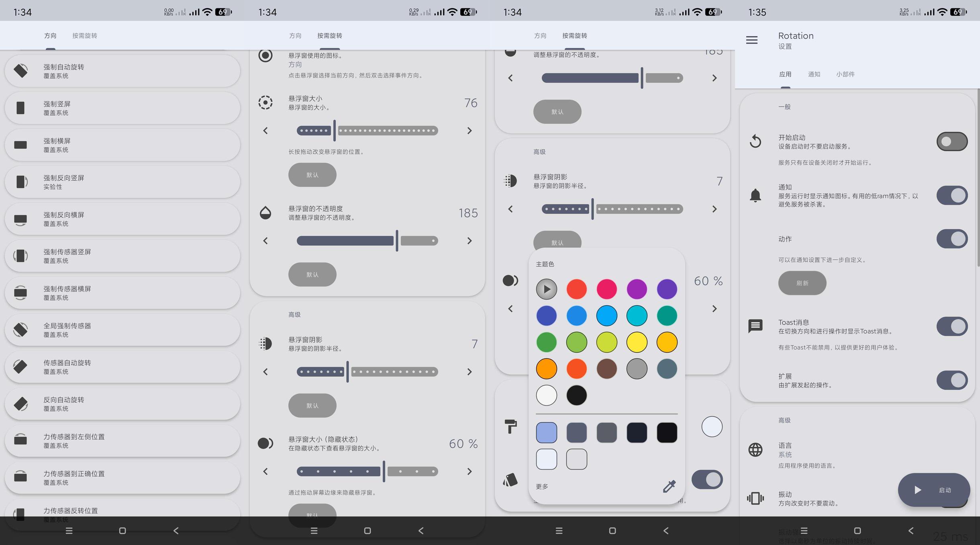Click the eyedropper icon in color picker

pyautogui.click(x=669, y=486)
